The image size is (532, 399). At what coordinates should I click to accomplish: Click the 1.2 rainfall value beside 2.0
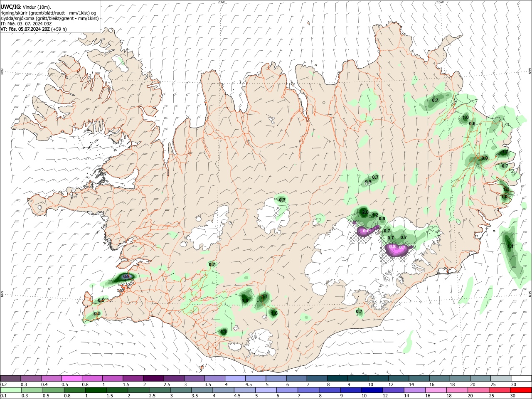[375, 215]
